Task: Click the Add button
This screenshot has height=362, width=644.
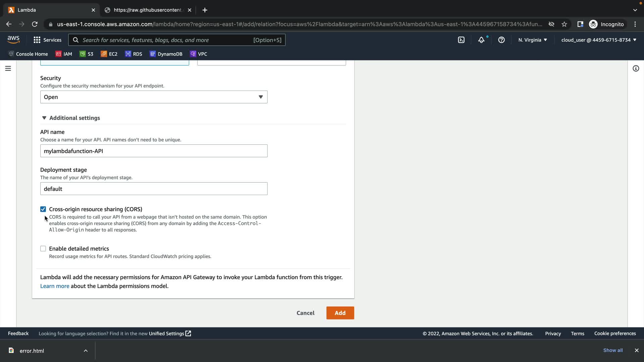Action: pos(340,313)
